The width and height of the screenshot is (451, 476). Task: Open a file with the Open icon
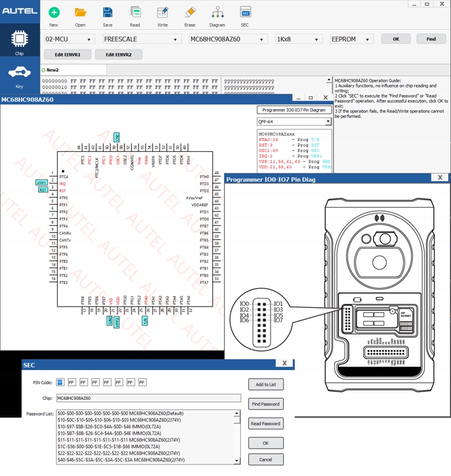(80, 13)
